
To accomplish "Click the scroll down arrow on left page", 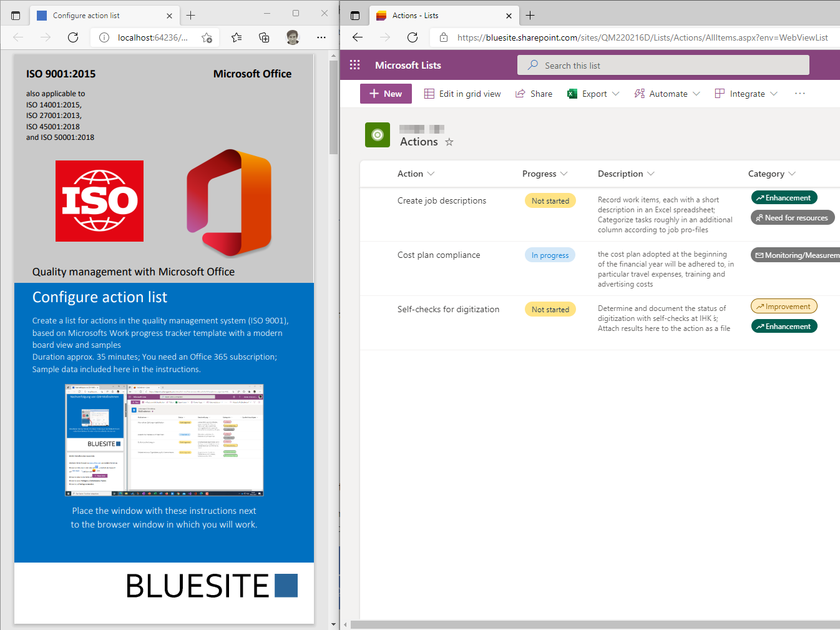I will [x=334, y=624].
